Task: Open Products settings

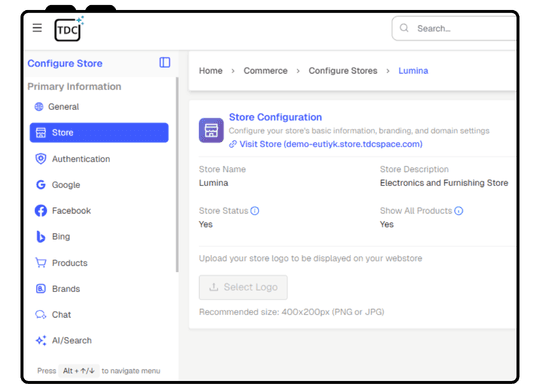Action: tap(99, 263)
